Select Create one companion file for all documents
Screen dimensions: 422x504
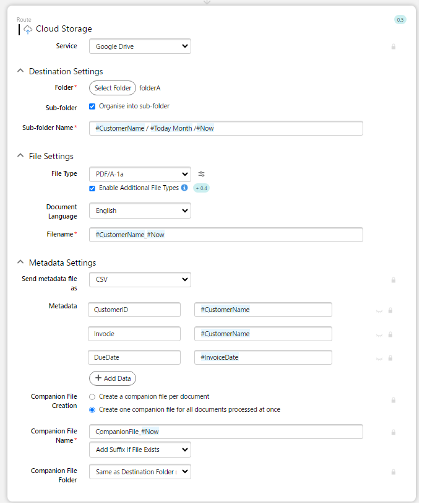tap(92, 410)
